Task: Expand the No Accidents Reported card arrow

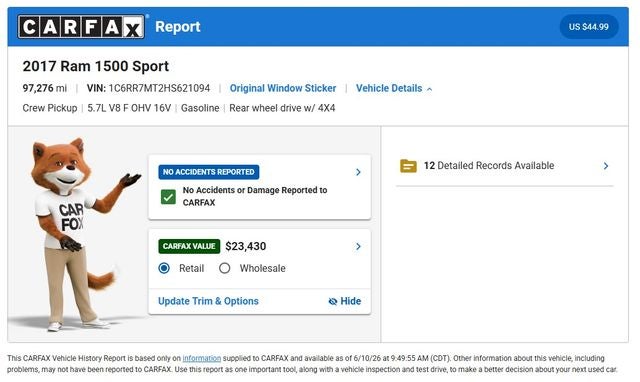Action: pyautogui.click(x=358, y=172)
